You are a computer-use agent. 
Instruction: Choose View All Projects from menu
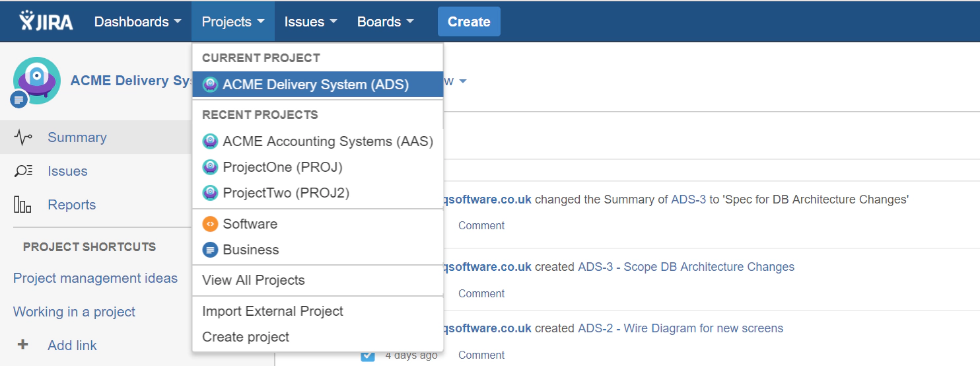[254, 280]
